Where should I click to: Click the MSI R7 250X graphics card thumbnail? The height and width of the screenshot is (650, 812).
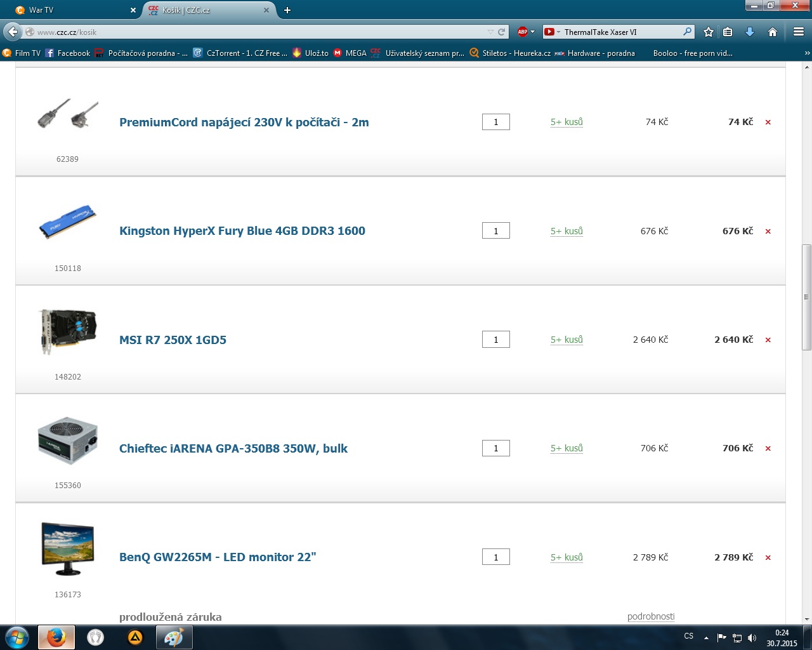tap(67, 331)
